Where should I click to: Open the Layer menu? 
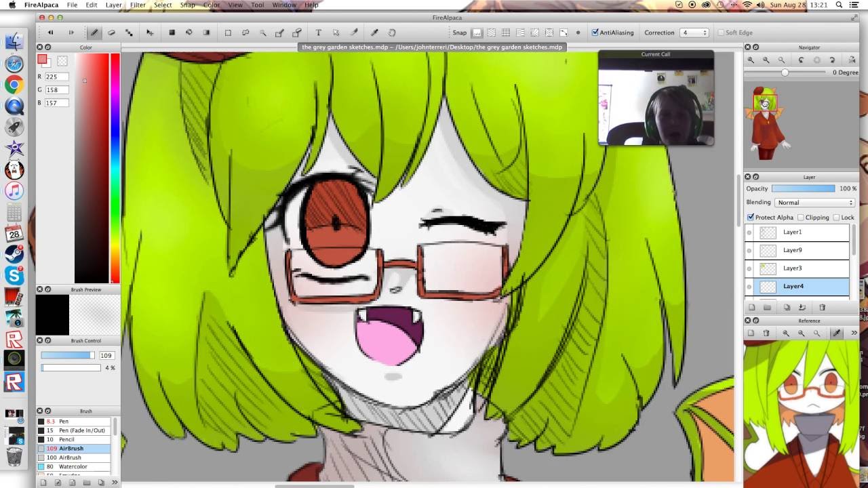(114, 5)
